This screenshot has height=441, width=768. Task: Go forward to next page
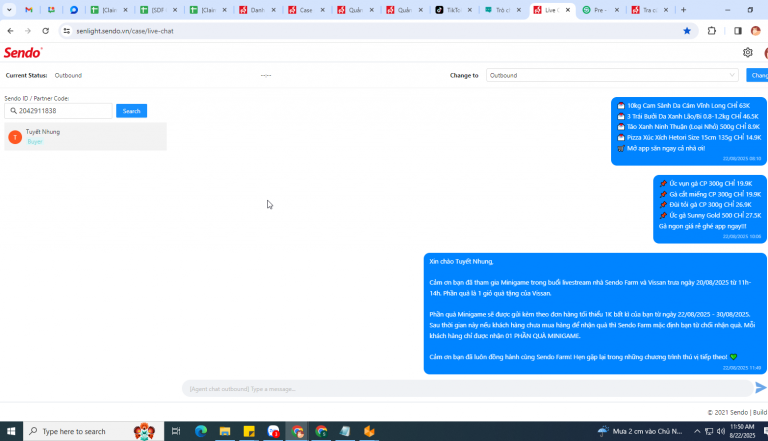28,31
